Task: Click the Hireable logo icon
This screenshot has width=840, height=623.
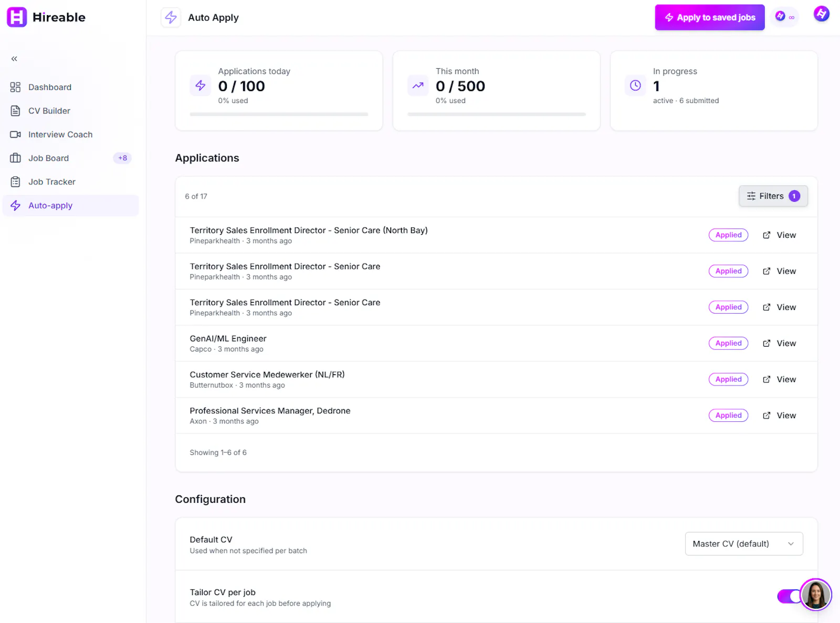Action: coord(17,17)
